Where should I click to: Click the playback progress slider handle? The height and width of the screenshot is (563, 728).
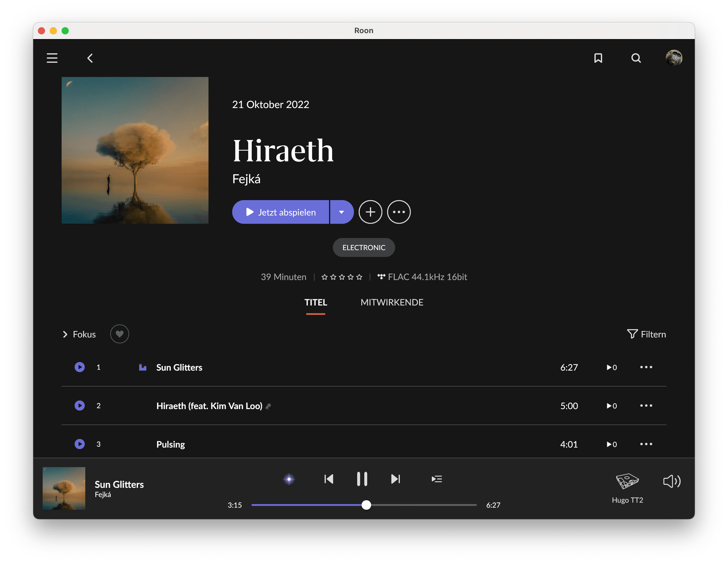click(366, 505)
